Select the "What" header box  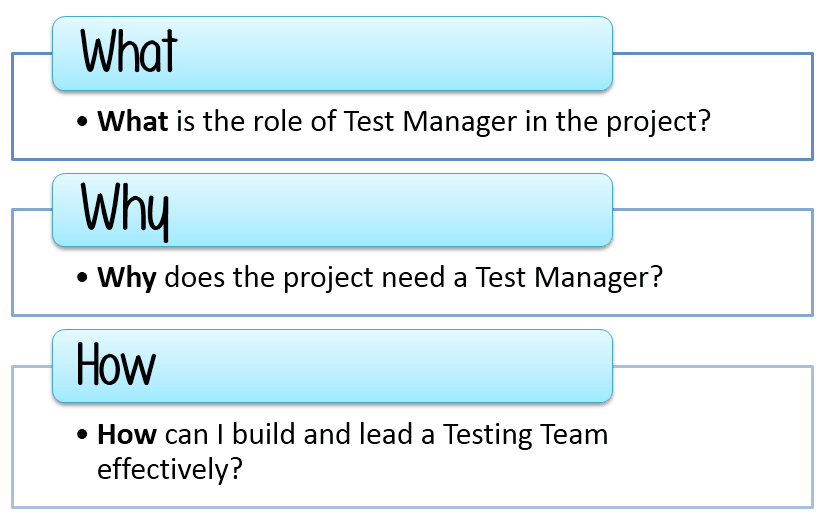(x=333, y=53)
